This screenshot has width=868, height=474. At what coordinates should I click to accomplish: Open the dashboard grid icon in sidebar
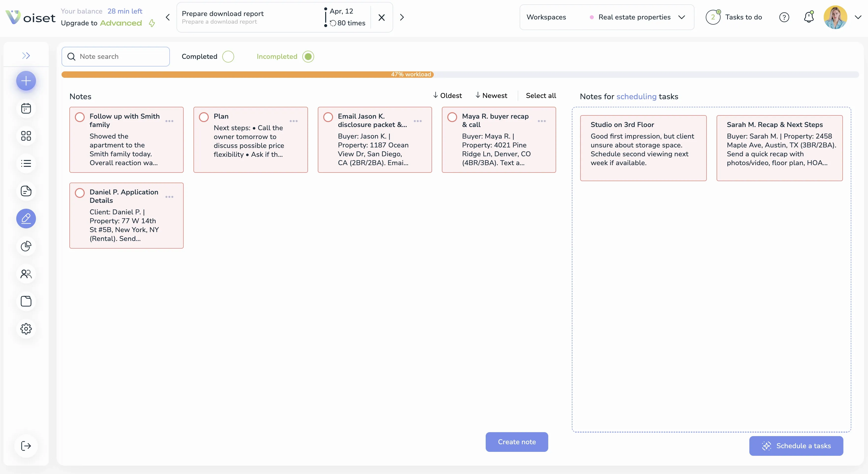[x=26, y=136]
